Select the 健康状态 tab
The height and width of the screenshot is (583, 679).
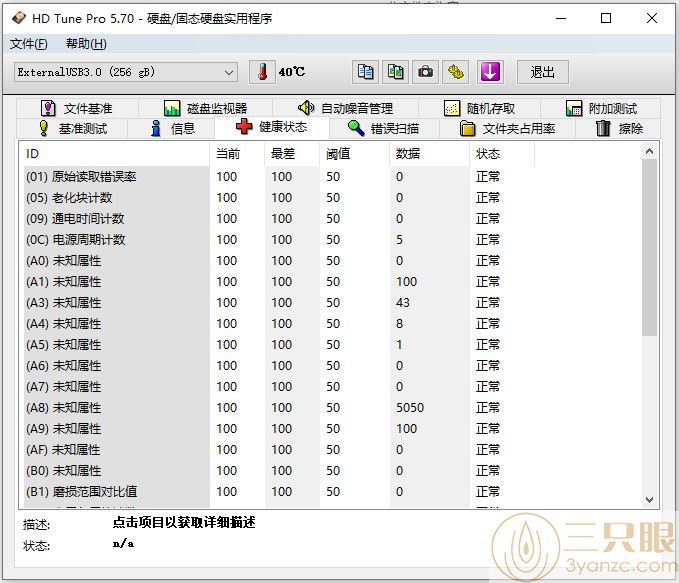pyautogui.click(x=272, y=127)
